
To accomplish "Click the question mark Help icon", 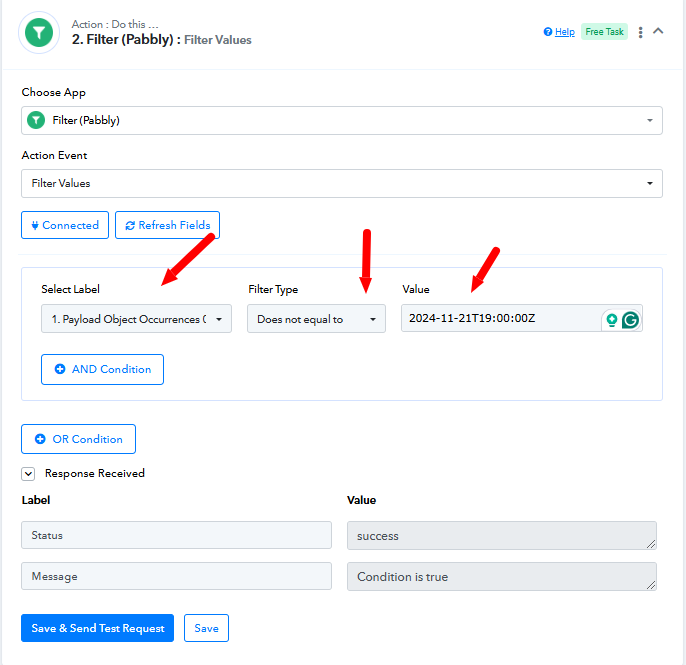I will coord(548,32).
